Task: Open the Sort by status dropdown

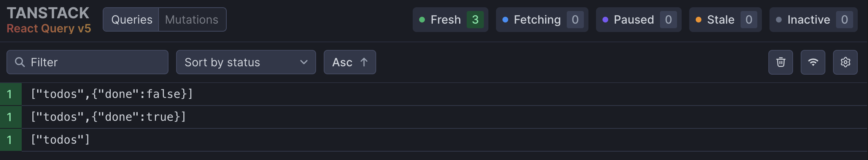Action: (246, 62)
